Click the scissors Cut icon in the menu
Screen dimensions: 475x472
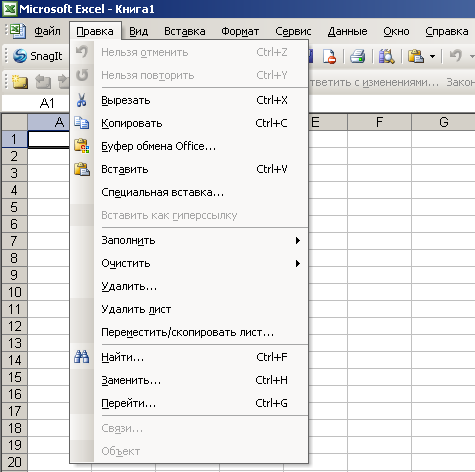click(x=82, y=100)
